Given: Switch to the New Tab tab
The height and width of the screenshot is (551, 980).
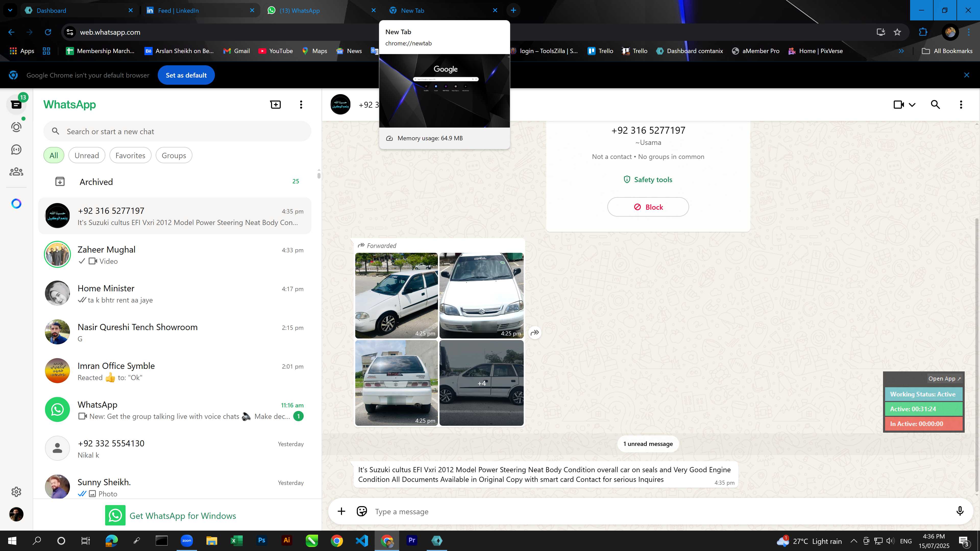Looking at the screenshot, I should [x=443, y=10].
